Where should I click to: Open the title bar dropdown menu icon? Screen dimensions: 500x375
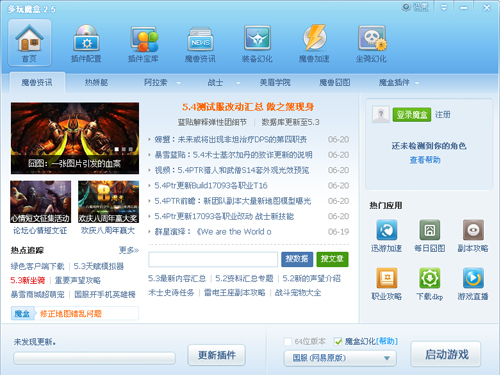click(444, 7)
